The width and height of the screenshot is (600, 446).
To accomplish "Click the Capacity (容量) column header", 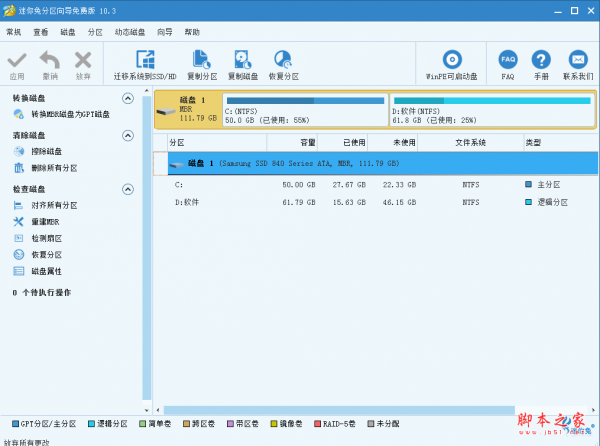I will pos(292,143).
